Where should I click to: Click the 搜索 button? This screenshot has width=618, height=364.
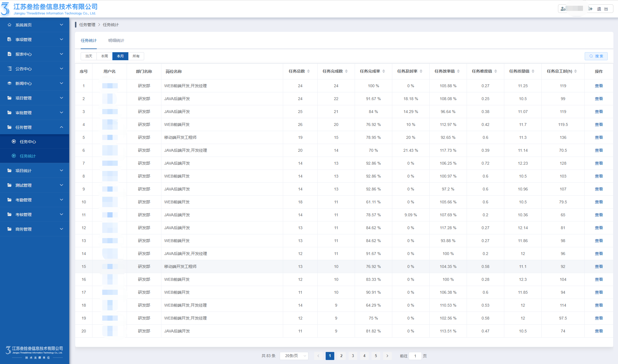pyautogui.click(x=596, y=56)
